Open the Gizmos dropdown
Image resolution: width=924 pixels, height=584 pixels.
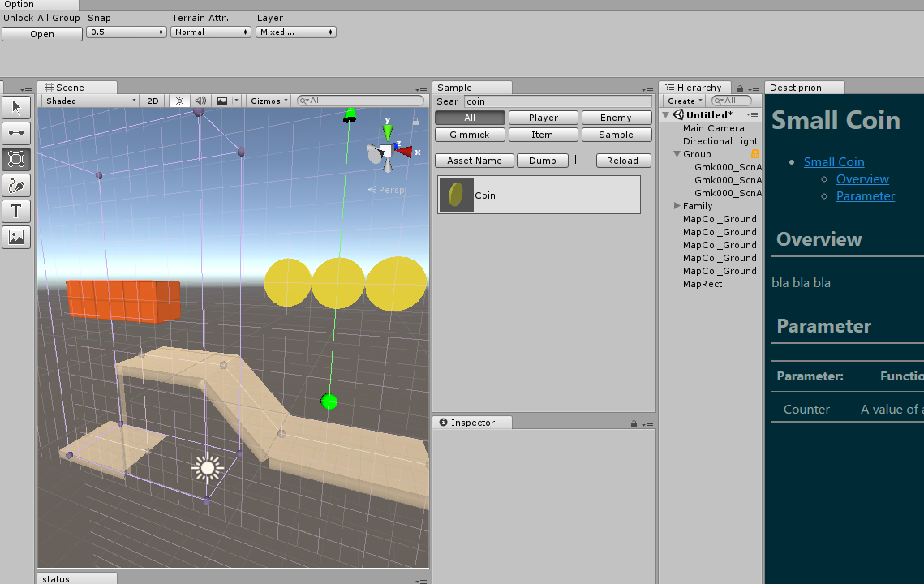[x=268, y=101]
